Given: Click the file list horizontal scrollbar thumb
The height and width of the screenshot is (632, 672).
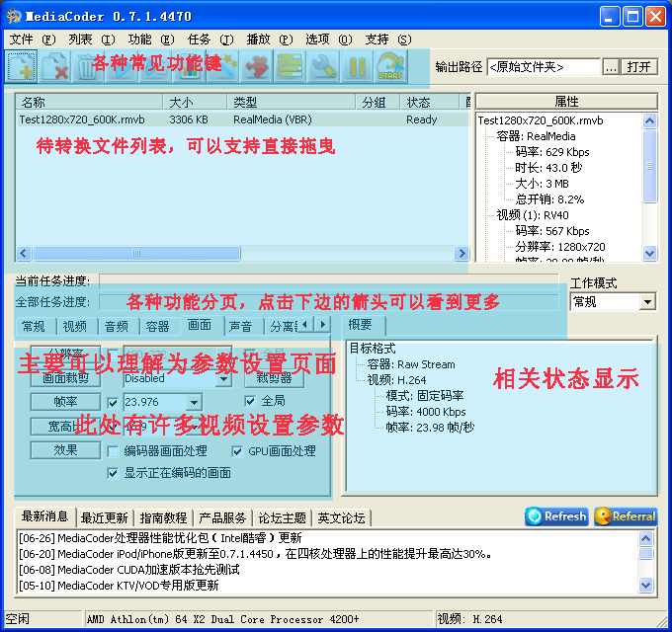Looking at the screenshot, I should pos(136,253).
